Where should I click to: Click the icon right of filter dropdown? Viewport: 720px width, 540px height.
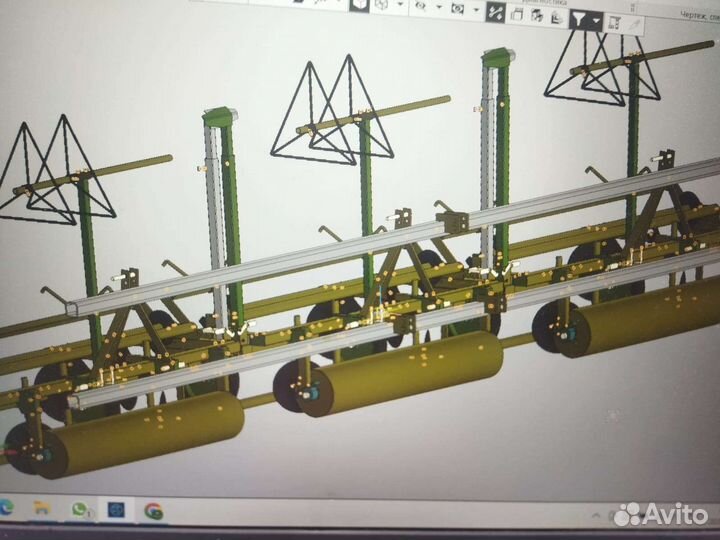click(614, 22)
